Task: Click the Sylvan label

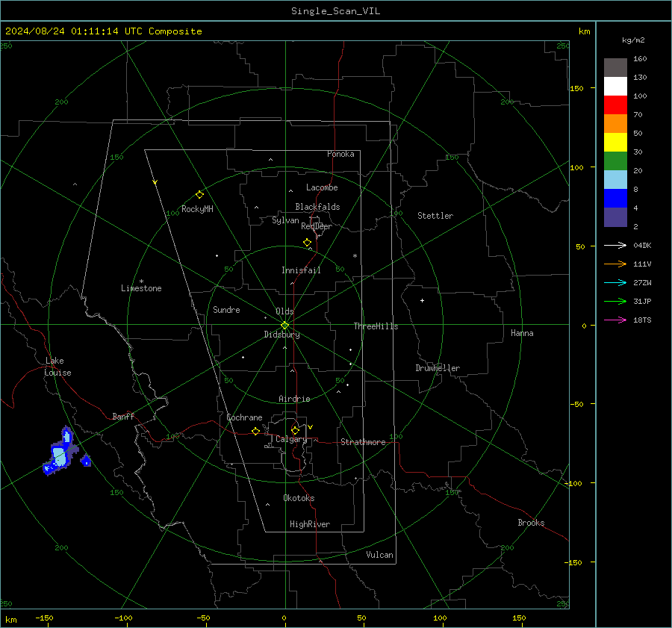Action: click(285, 220)
